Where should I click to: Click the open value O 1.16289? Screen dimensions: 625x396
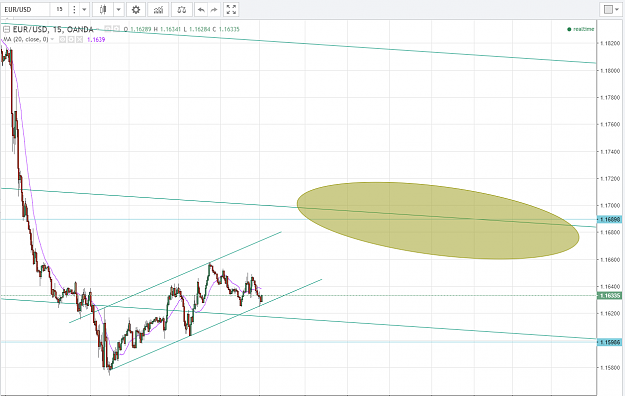tap(137, 29)
